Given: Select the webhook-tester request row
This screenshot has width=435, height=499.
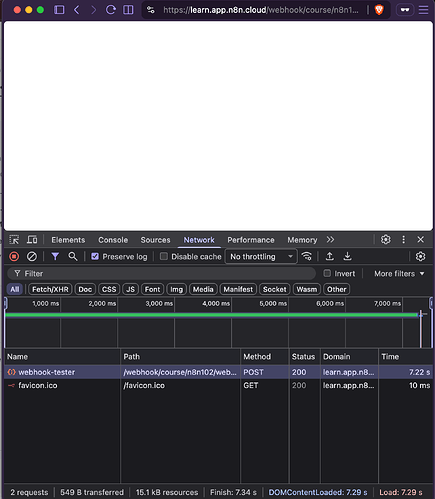Looking at the screenshot, I should (218, 372).
